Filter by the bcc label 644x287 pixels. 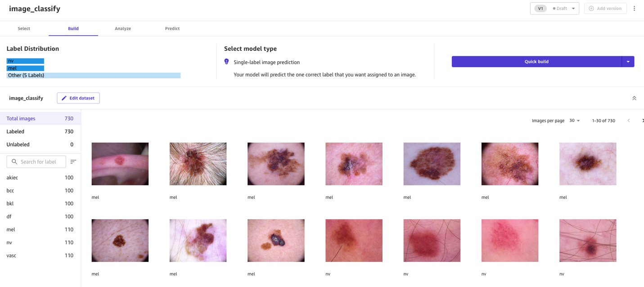pos(40,190)
